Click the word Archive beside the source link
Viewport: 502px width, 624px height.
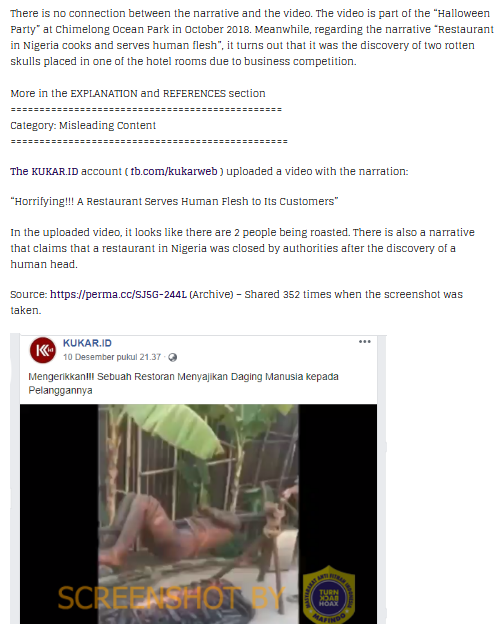211,294
